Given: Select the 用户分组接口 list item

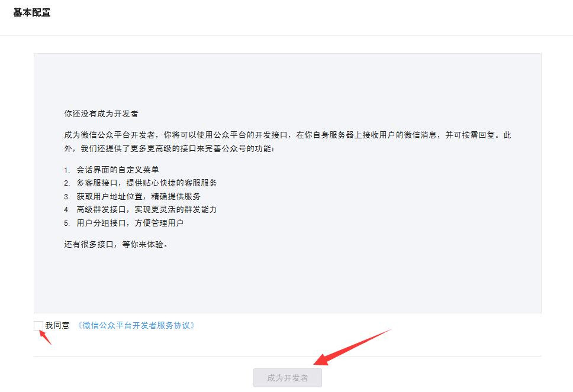Looking at the screenshot, I should click(130, 223).
